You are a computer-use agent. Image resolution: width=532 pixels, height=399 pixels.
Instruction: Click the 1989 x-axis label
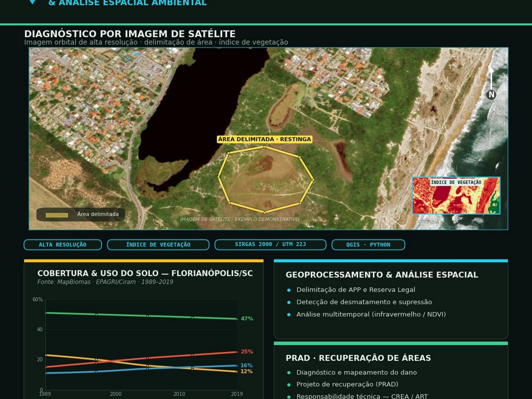(x=45, y=394)
